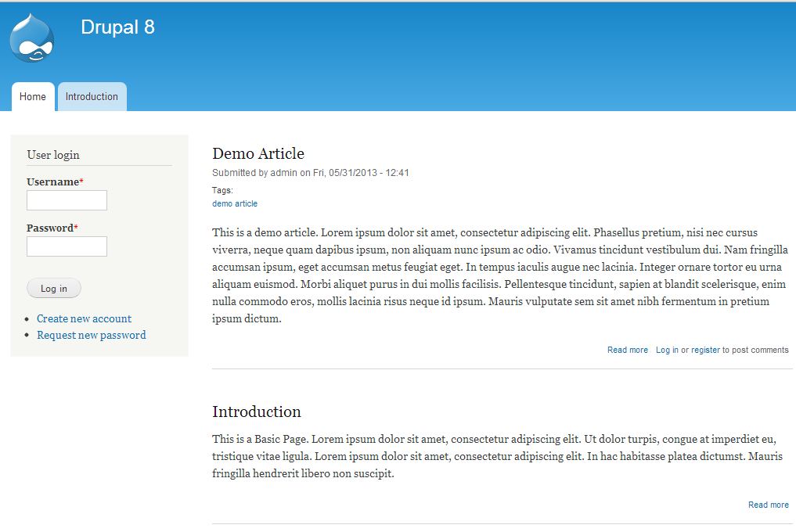The height and width of the screenshot is (532, 796).
Task: Focus the Password input field
Action: pyautogui.click(x=67, y=246)
